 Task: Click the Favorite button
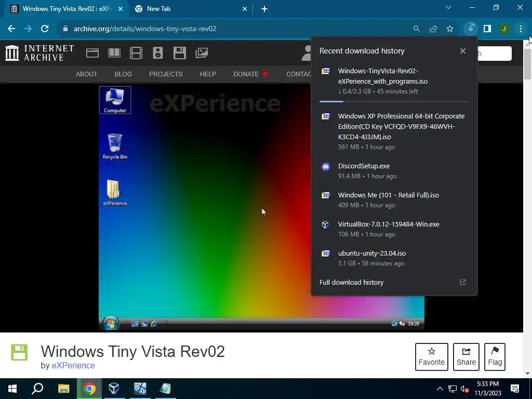432,357
